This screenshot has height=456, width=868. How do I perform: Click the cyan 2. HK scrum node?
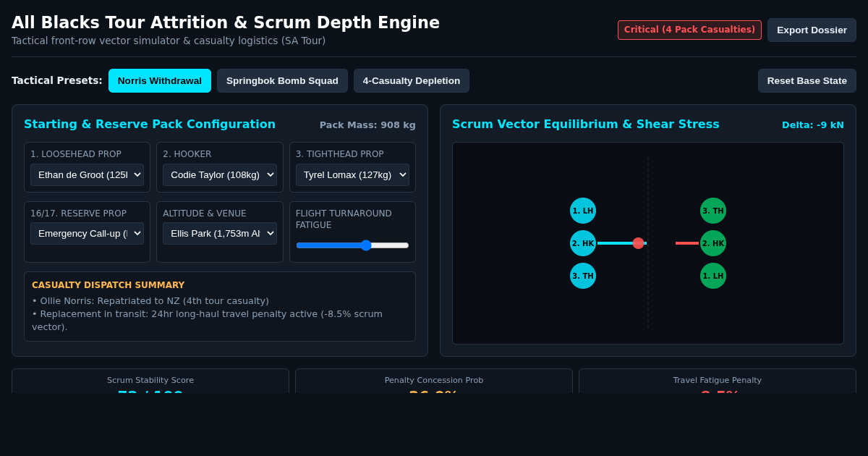point(583,243)
